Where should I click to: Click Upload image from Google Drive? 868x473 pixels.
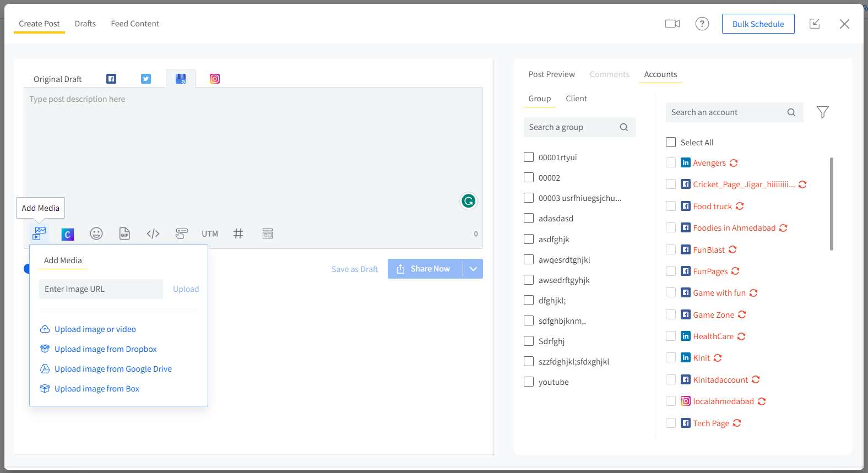click(x=113, y=369)
